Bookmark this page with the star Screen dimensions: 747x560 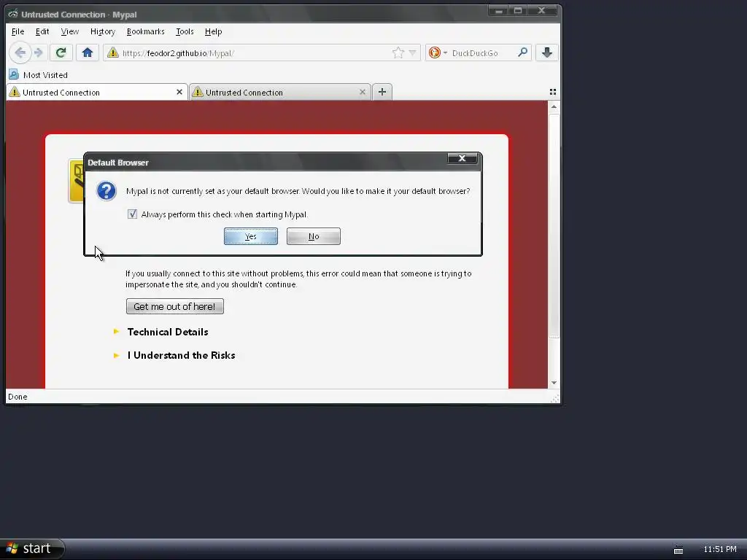(x=398, y=52)
